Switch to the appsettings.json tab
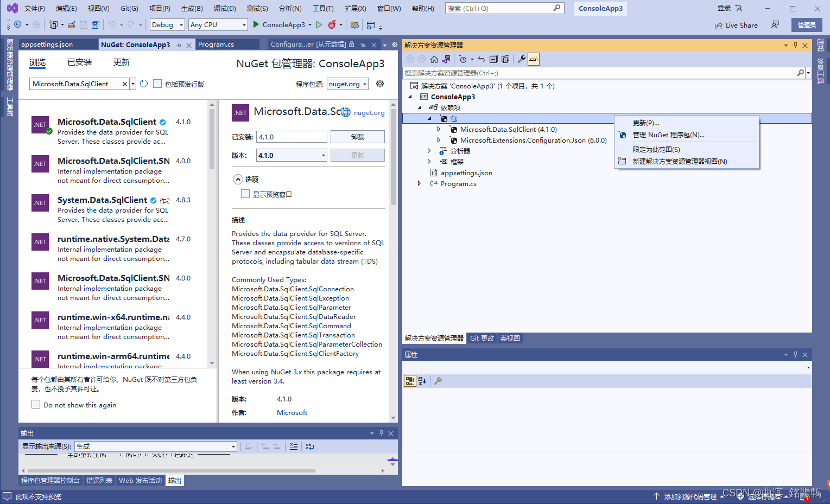The width and height of the screenshot is (830, 504). (47, 44)
